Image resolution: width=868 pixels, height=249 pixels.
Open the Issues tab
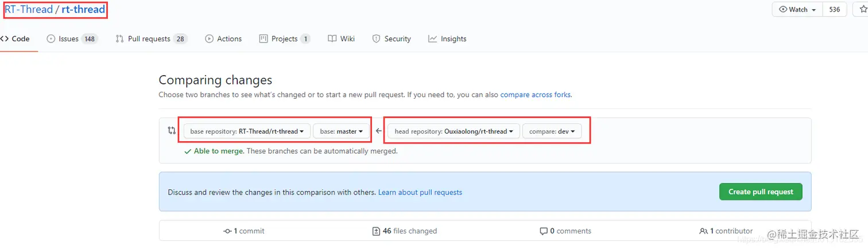tap(72, 38)
